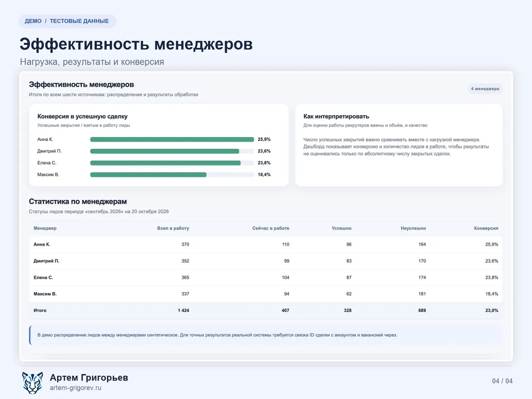Click the ДЕМО / ТЕСТОВЫЕ ДАННЫЕ badge
Image resolution: width=532 pixels, height=399 pixels.
[67, 21]
